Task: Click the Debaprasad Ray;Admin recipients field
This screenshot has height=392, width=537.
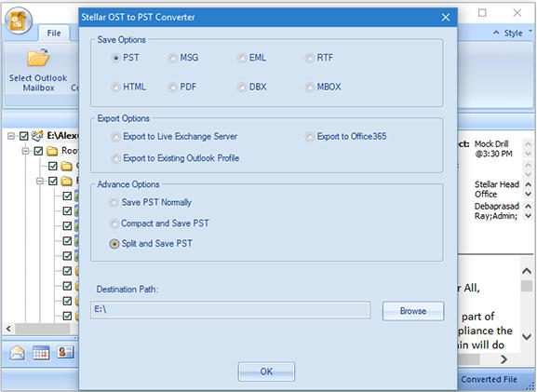Action: point(497,211)
